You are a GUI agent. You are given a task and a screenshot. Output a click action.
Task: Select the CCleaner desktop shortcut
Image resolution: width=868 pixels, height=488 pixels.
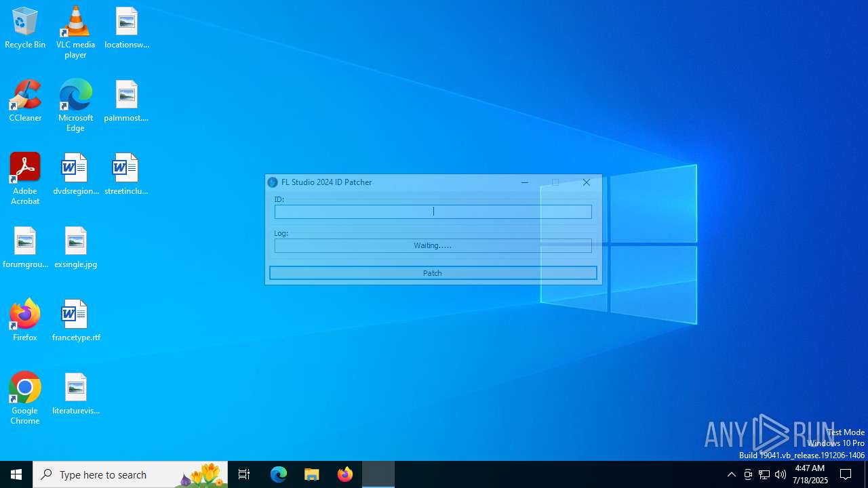coord(25,101)
